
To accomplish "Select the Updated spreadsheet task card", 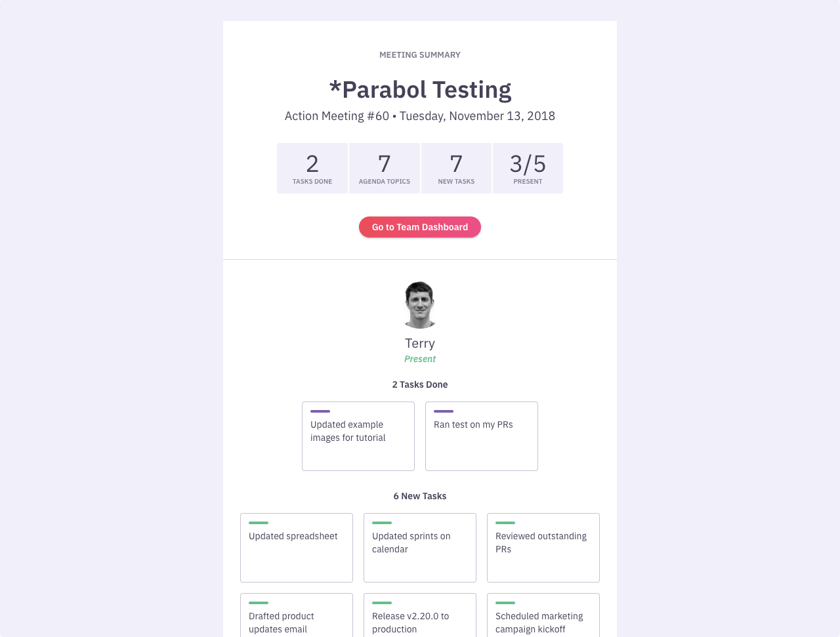I will click(x=297, y=548).
